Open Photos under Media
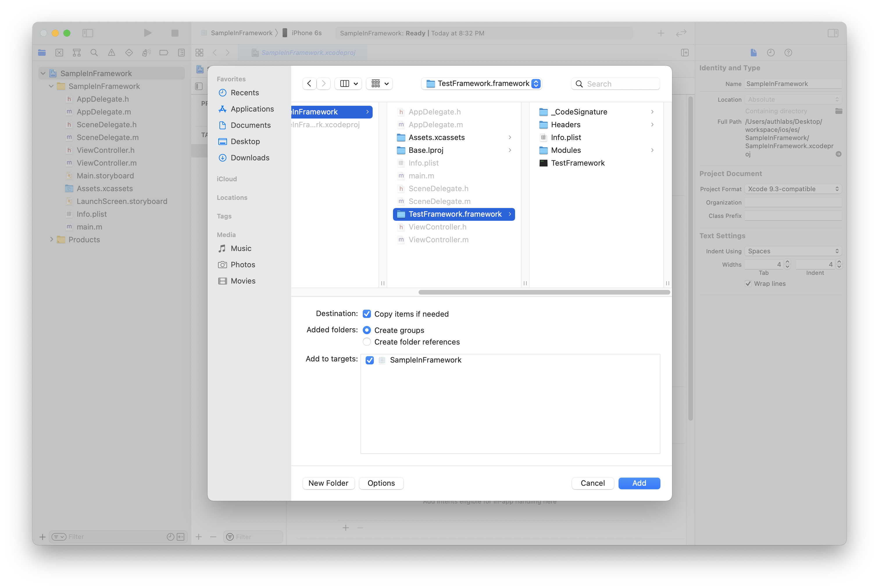 (x=242, y=265)
